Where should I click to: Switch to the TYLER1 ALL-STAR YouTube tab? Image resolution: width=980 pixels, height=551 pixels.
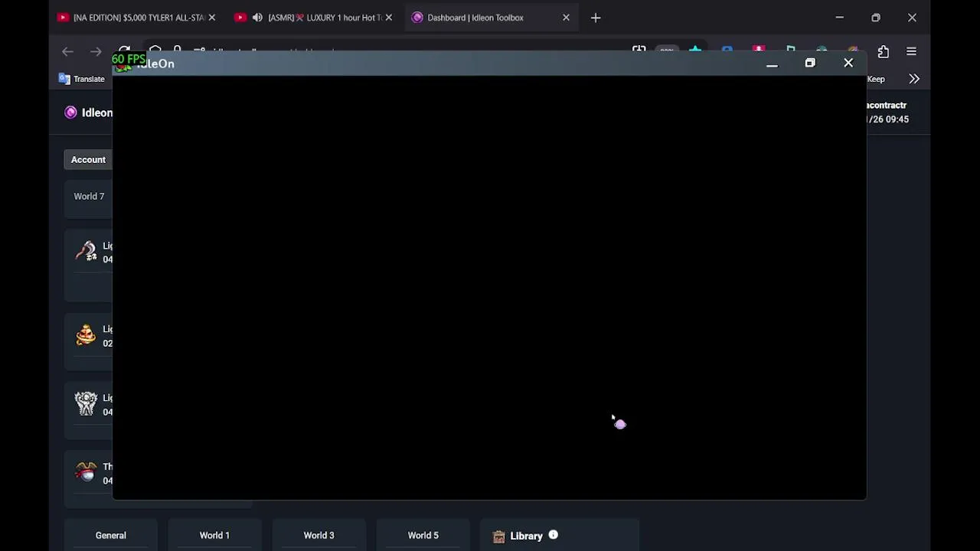tap(130, 18)
